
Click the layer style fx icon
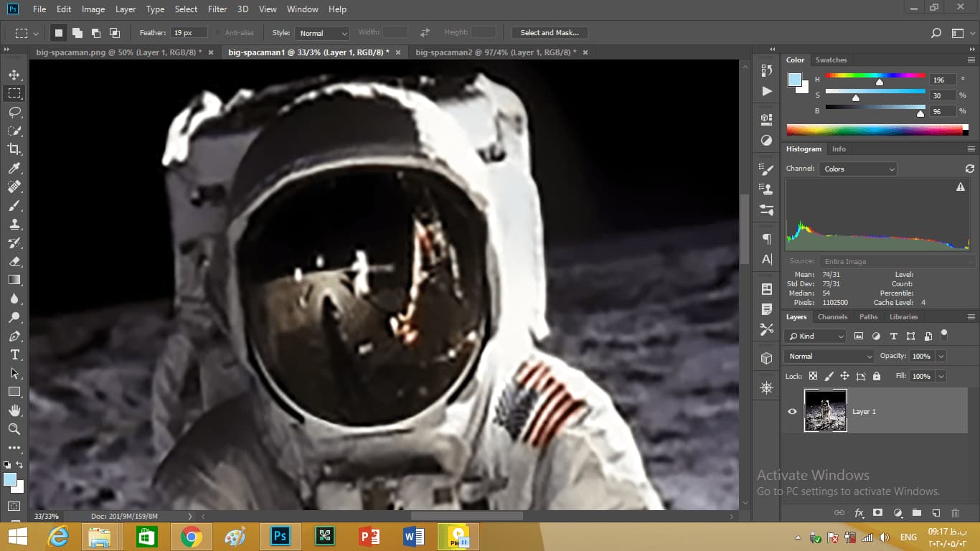coord(859,513)
